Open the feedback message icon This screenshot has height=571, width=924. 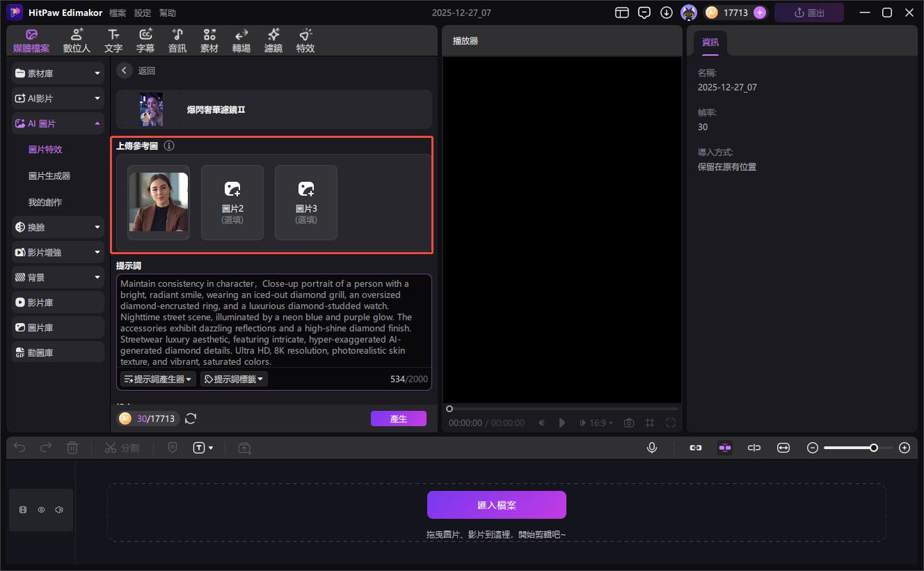coord(644,13)
